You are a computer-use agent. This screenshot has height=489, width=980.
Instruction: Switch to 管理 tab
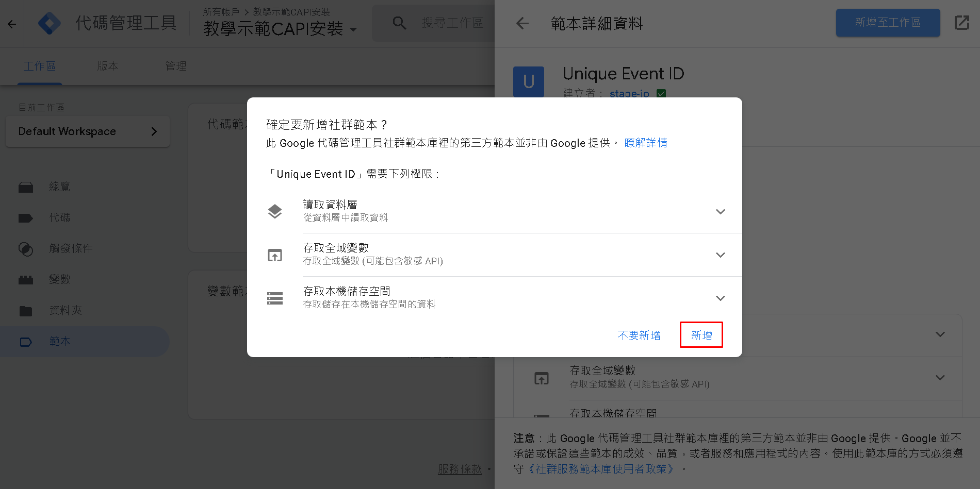(x=176, y=66)
